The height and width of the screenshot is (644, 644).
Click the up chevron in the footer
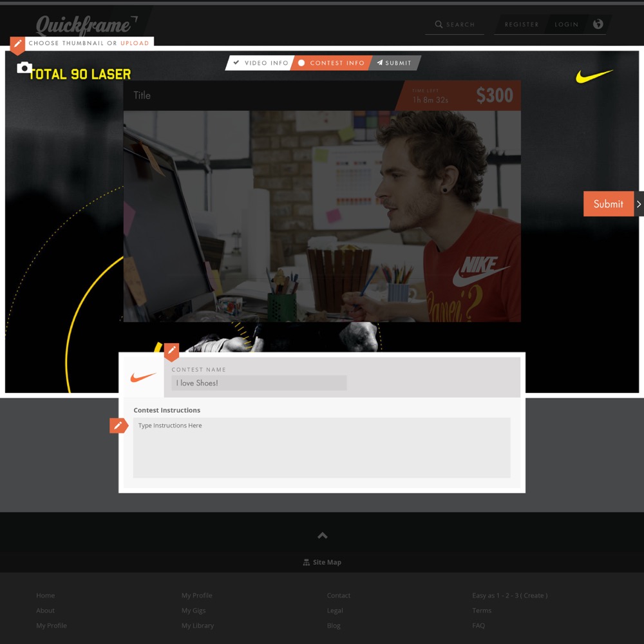323,535
